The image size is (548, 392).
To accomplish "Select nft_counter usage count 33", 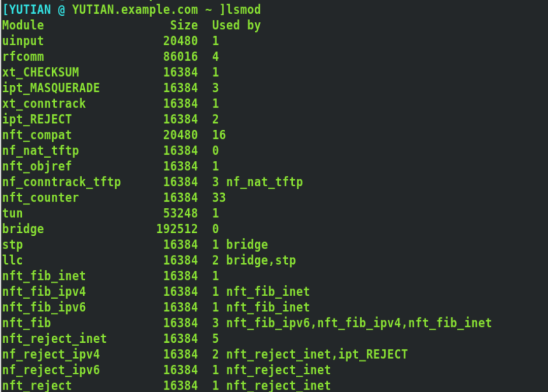I will click(219, 198).
